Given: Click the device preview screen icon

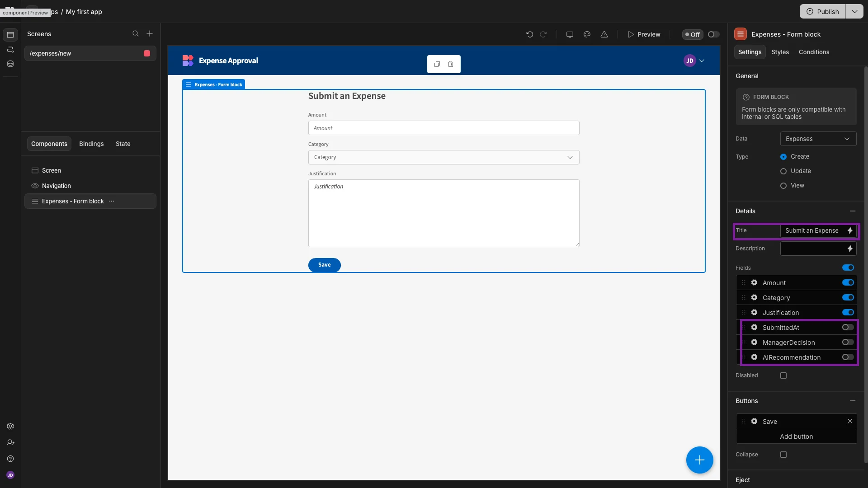Looking at the screenshot, I should (570, 34).
